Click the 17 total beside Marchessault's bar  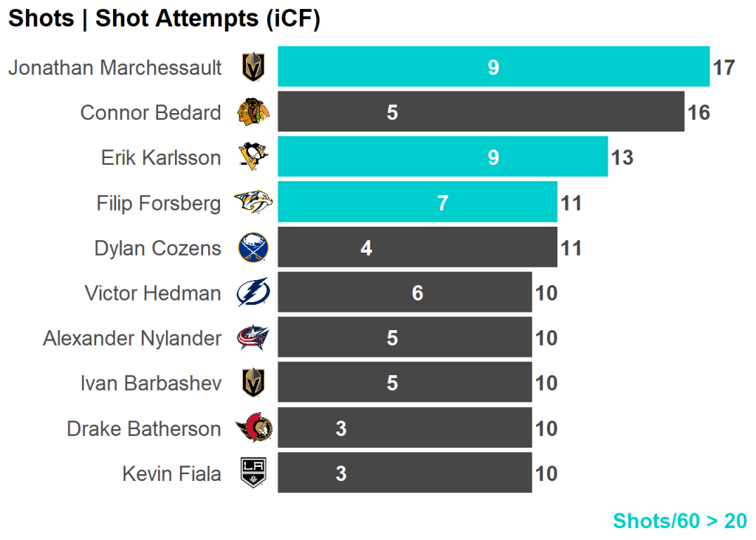point(724,68)
